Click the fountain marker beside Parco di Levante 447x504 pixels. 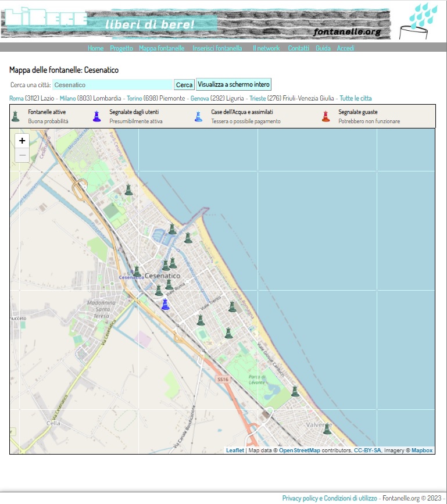click(x=295, y=391)
